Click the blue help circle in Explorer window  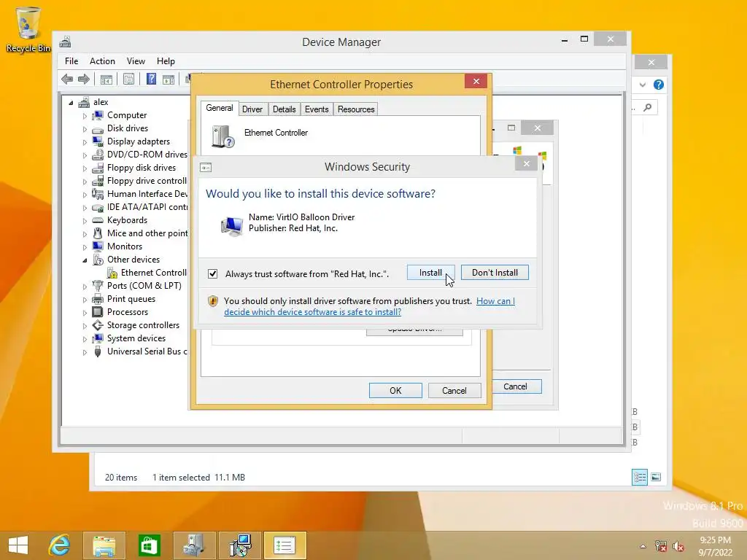[659, 85]
